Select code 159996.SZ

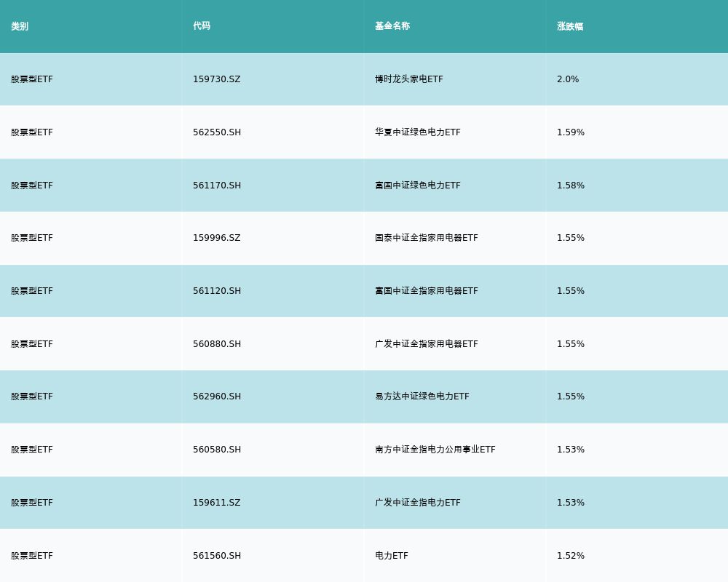click(217, 238)
